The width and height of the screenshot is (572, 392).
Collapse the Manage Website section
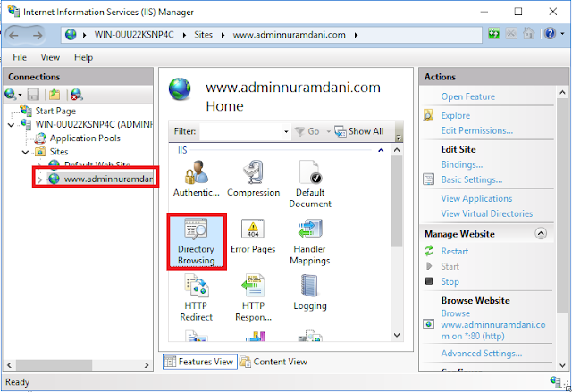pos(541,233)
